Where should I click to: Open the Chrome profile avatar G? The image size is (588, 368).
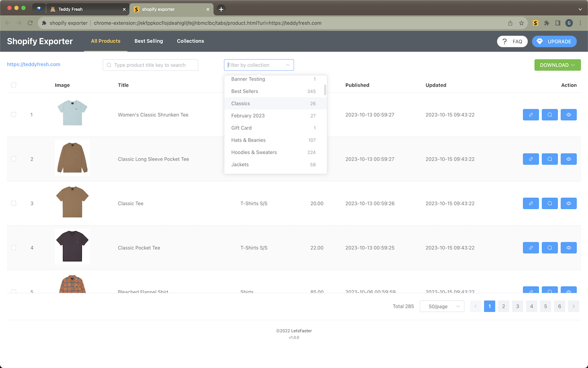[569, 23]
